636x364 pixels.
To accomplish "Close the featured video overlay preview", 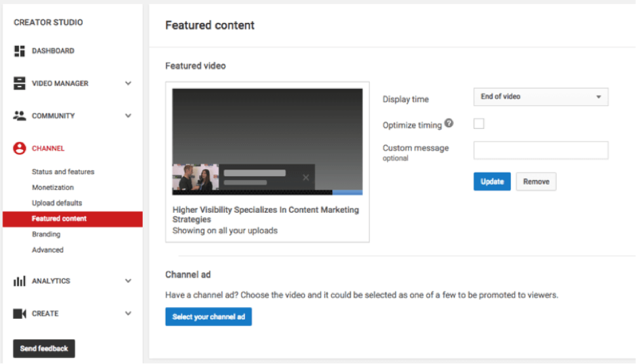I will click(x=305, y=177).
